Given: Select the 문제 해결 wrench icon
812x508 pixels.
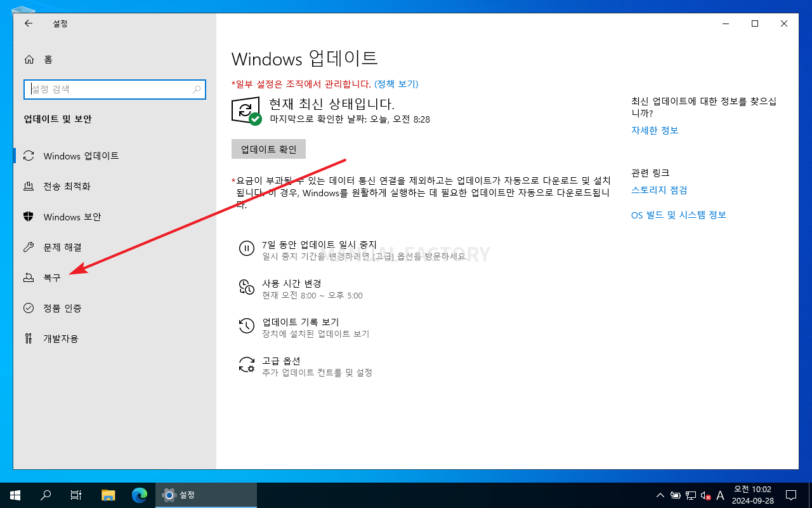Looking at the screenshot, I should pyautogui.click(x=29, y=247).
